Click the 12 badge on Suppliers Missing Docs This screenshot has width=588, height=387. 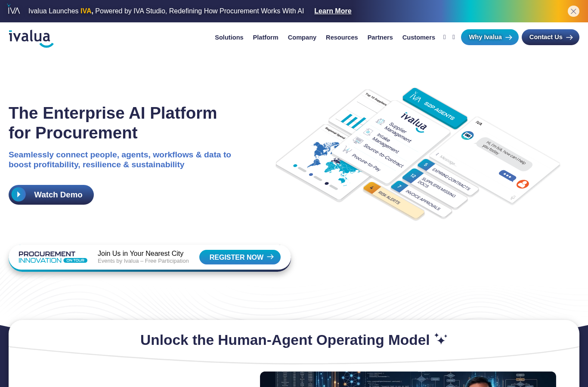[x=413, y=175]
